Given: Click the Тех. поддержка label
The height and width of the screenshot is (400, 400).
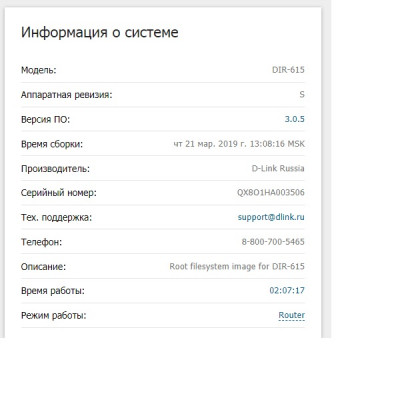Looking at the screenshot, I should pyautogui.click(x=56, y=217).
